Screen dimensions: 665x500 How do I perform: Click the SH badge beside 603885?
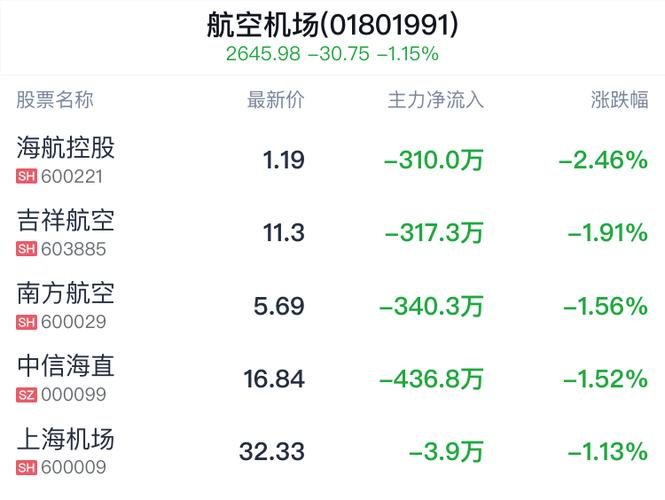click(x=27, y=250)
